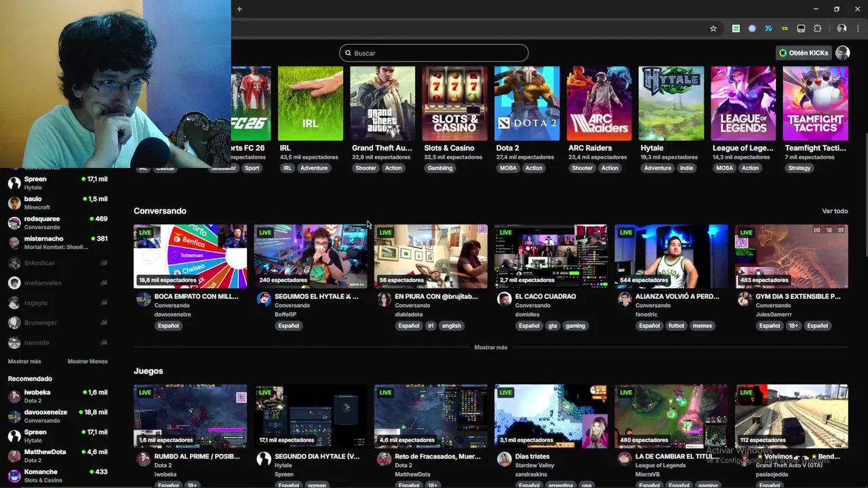
Task: Select the Indie tag under Hytale
Action: pos(686,168)
